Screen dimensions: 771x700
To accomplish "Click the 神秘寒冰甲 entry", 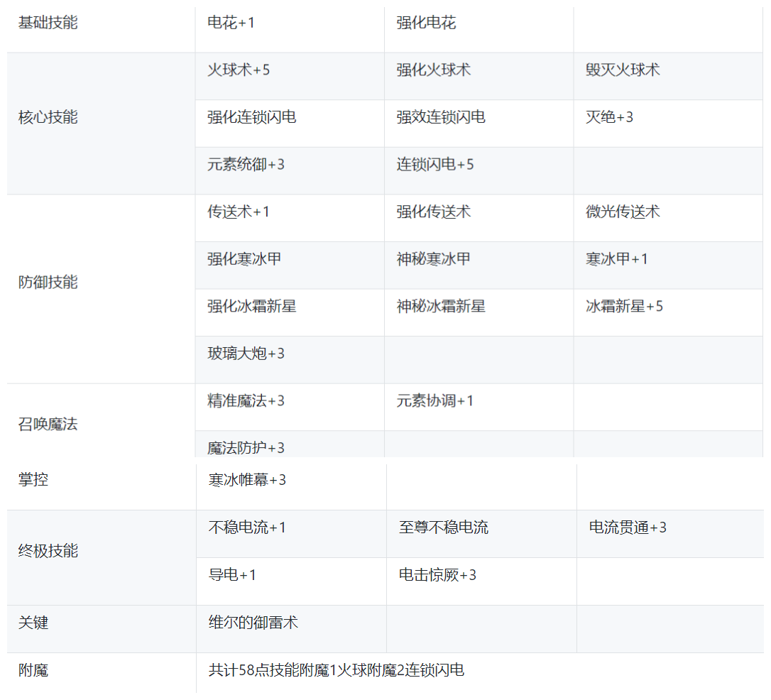I will pyautogui.click(x=433, y=259).
